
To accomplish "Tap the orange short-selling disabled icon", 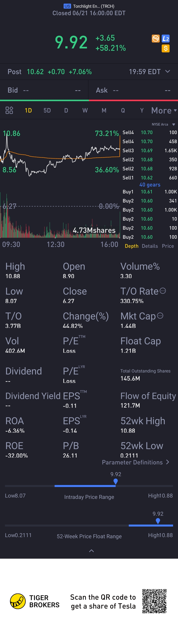I will 156,39.
